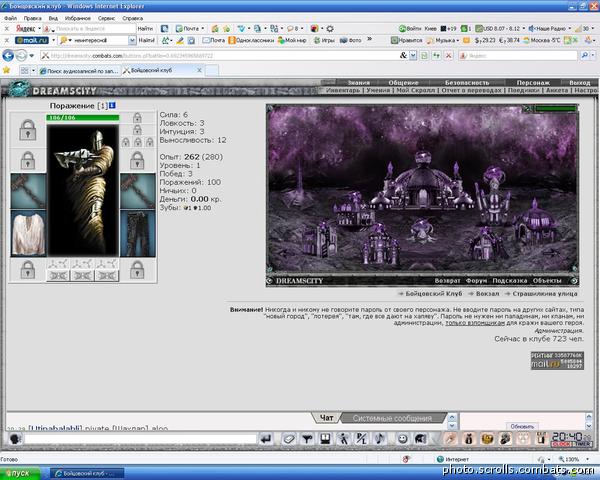
Task: Click the Мой Скролл link
Action: coord(416,90)
